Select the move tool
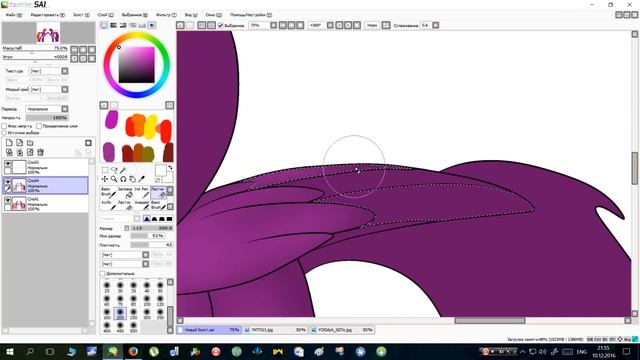This screenshot has width=640, height=360. 105,179
